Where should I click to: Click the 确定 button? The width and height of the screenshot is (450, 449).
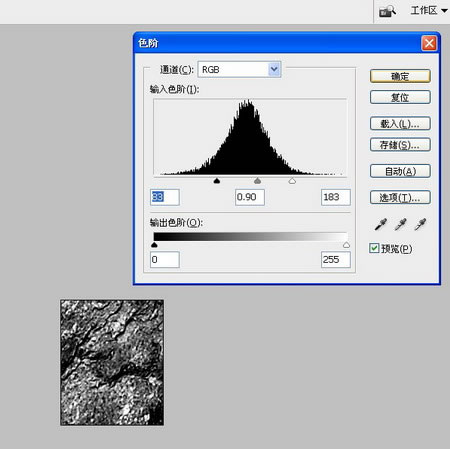point(400,76)
